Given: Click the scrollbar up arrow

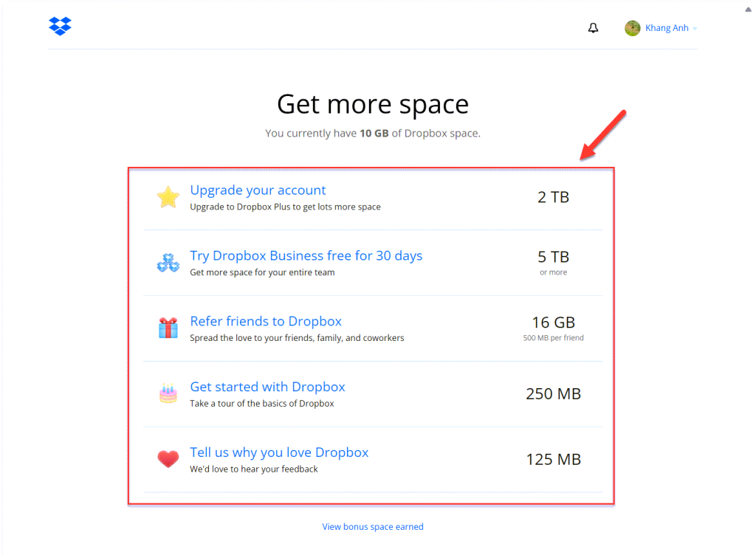Looking at the screenshot, I should tap(749, 9).
